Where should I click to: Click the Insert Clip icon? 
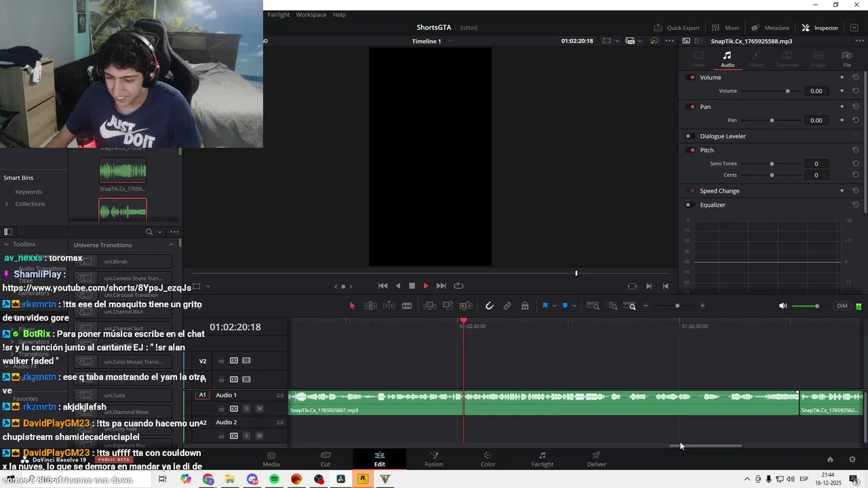tap(430, 306)
